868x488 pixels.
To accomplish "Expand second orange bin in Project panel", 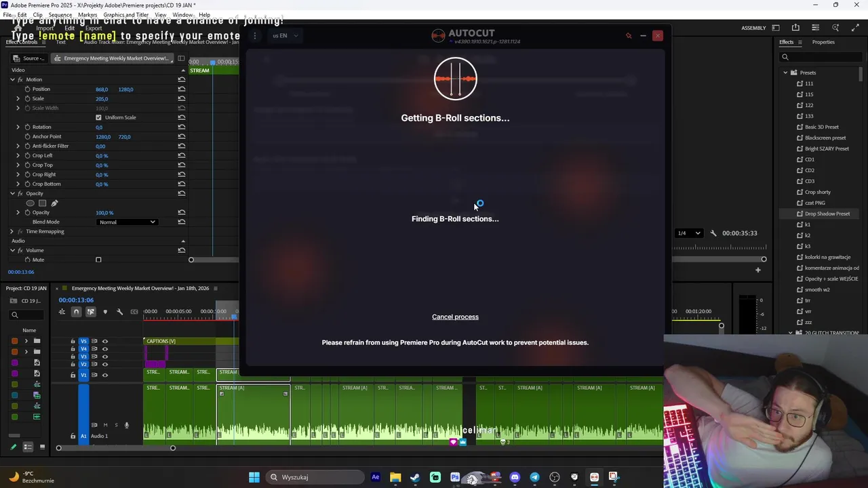I will coord(26,352).
